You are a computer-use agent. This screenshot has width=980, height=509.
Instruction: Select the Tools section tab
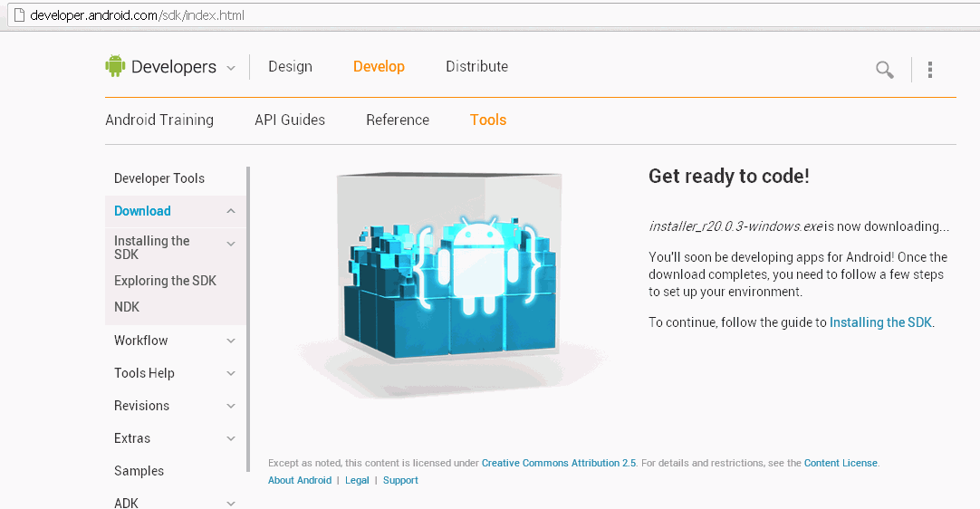[488, 120]
